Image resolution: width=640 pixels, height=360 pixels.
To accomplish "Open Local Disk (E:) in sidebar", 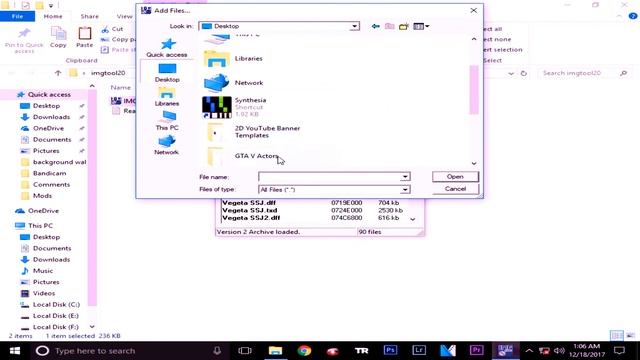I will point(56,316).
